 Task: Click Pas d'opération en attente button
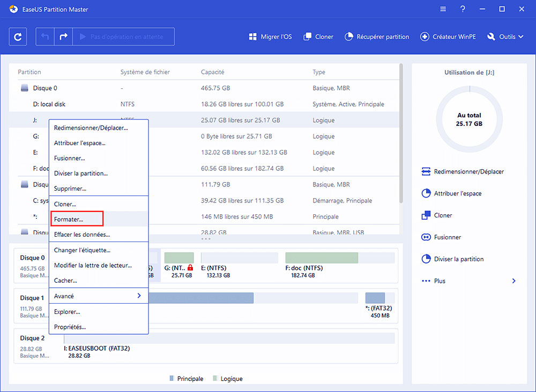click(x=123, y=36)
